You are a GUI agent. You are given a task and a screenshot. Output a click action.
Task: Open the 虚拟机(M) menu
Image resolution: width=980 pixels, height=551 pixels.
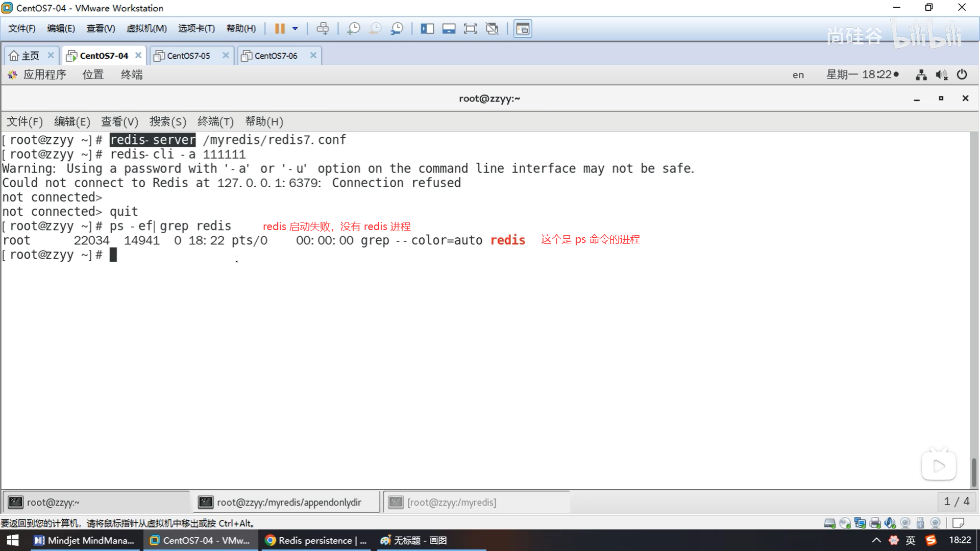(146, 29)
